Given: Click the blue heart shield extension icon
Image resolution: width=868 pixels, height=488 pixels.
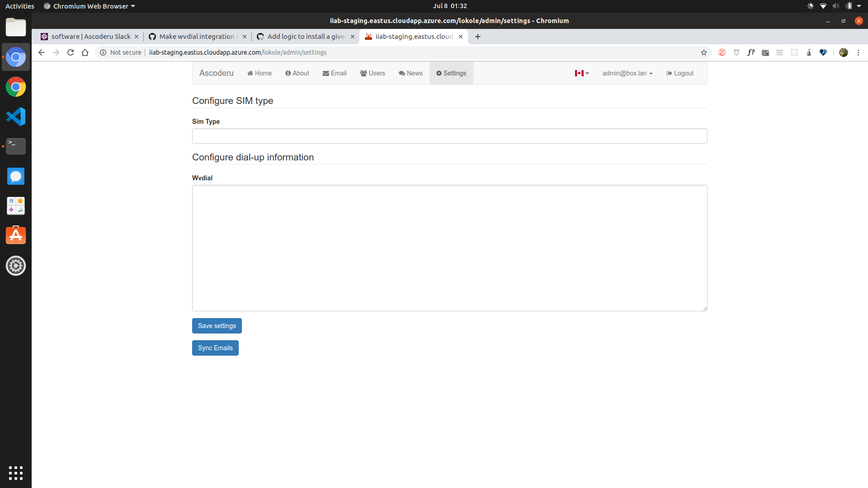Looking at the screenshot, I should tap(823, 52).
